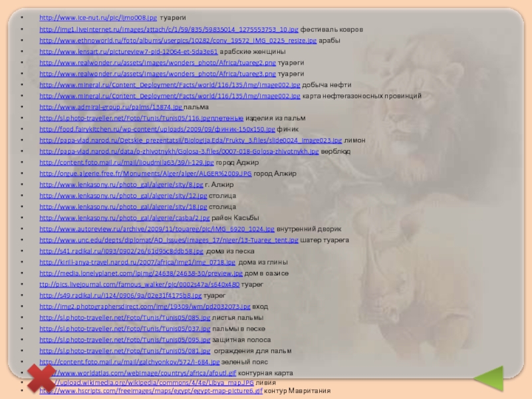Click the text 'внутренний дворик'
This screenshot has width=532, height=399.
click(x=309, y=229)
